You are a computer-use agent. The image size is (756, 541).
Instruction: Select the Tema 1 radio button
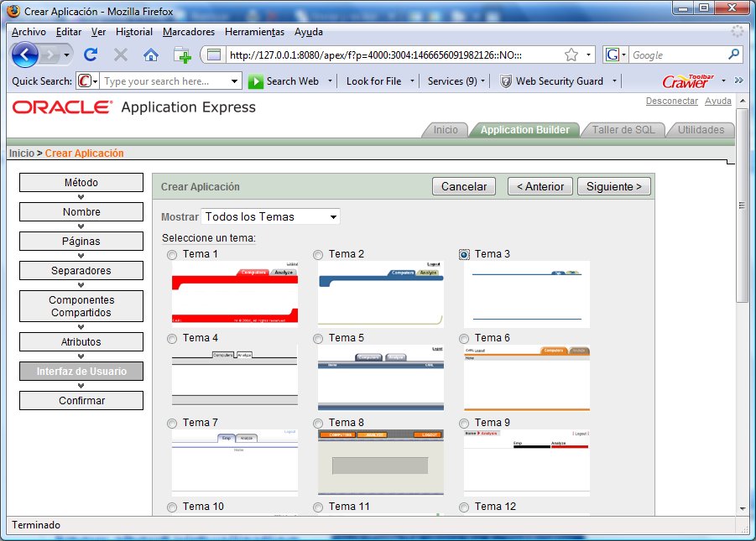(x=172, y=255)
